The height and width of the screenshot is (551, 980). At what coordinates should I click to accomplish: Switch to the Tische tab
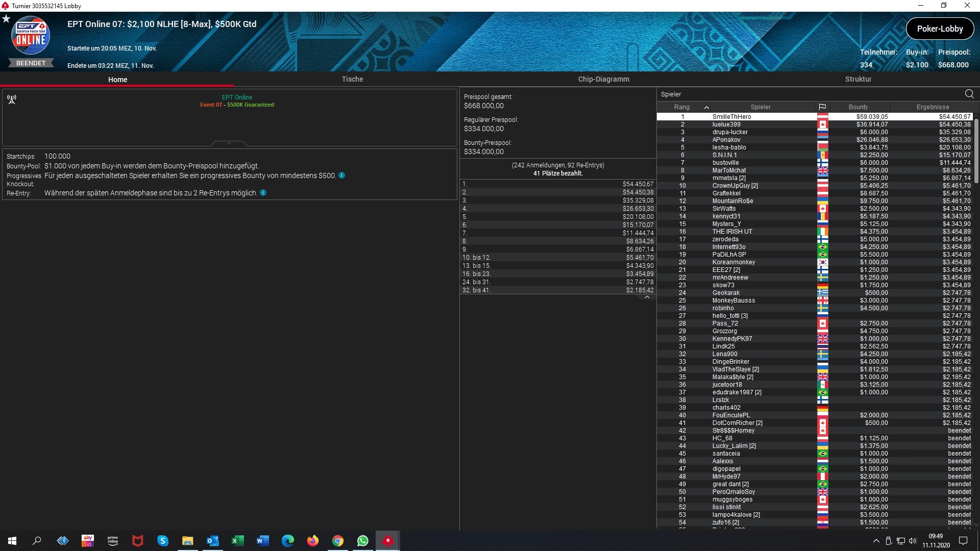[x=352, y=79]
